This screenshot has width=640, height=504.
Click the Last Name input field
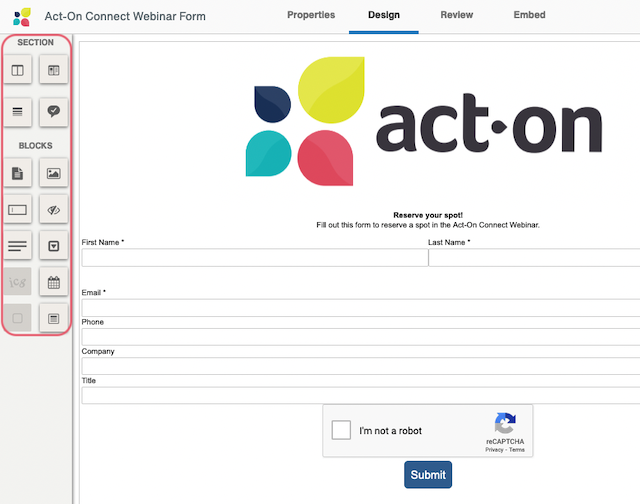[534, 258]
